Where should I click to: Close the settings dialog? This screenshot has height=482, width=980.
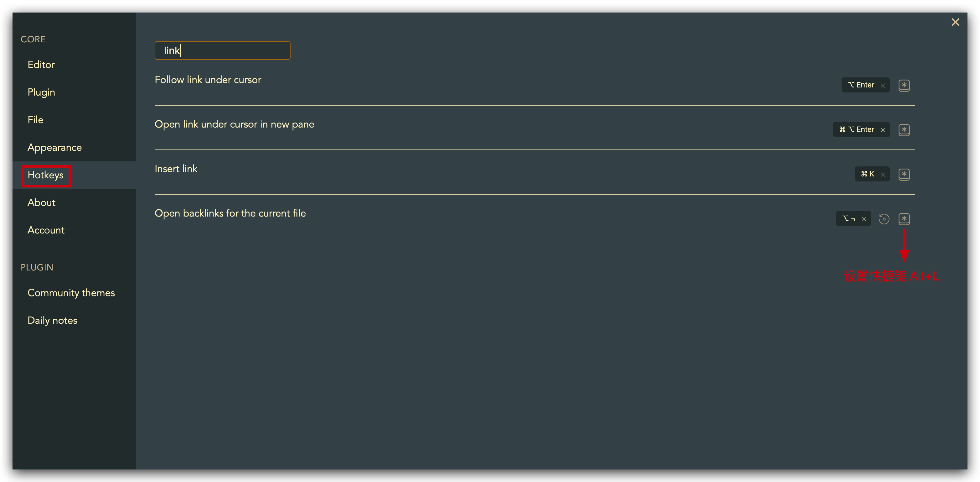(955, 23)
